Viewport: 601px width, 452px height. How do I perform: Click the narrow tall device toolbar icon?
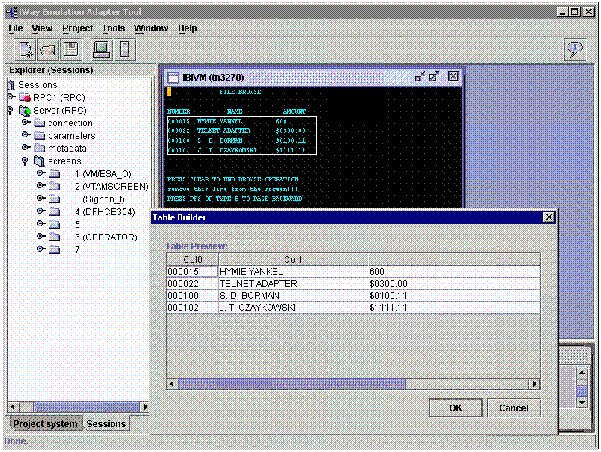click(x=125, y=50)
